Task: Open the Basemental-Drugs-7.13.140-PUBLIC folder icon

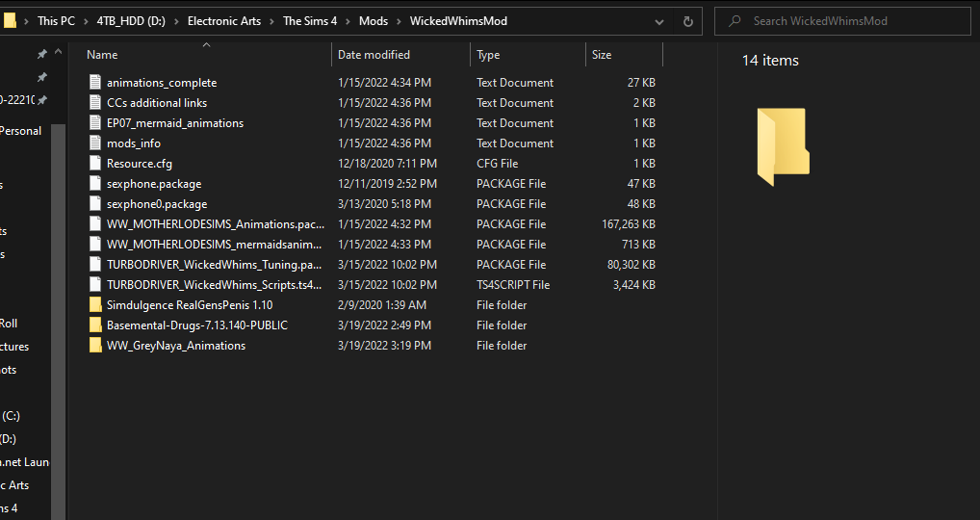Action: point(95,325)
